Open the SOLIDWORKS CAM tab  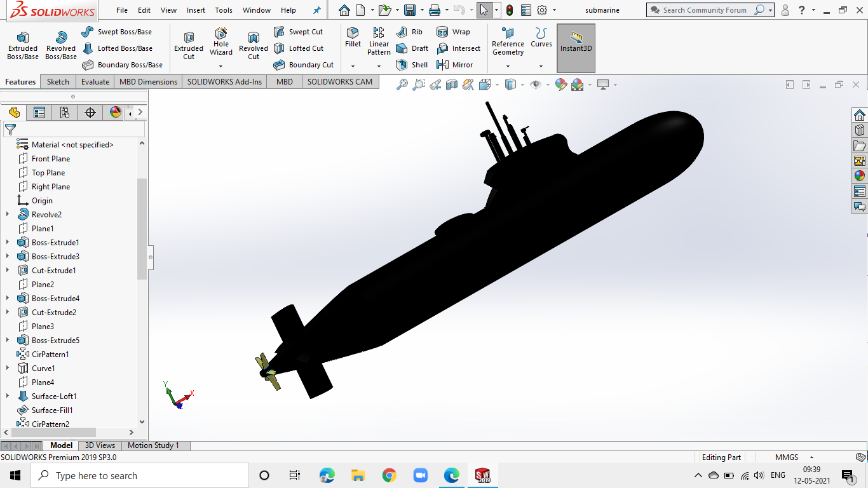tap(340, 81)
